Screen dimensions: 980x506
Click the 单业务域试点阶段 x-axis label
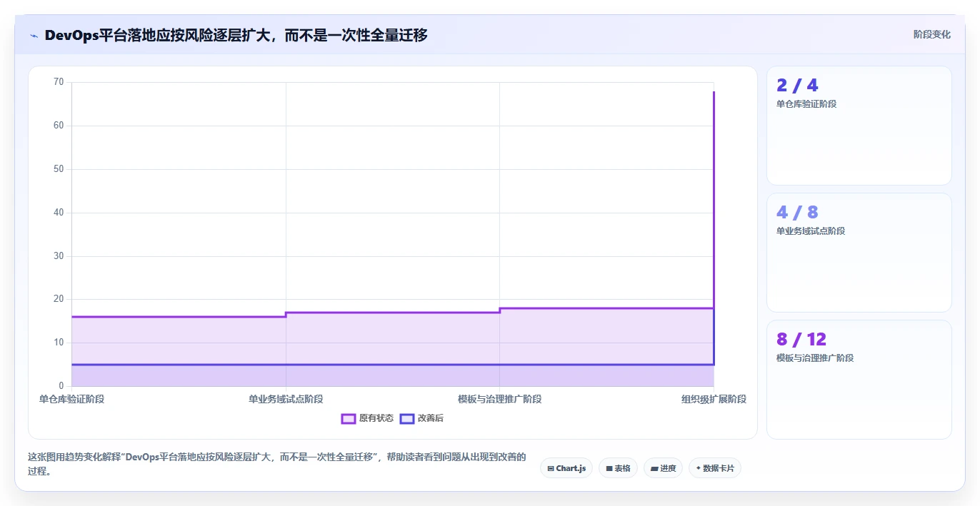pyautogui.click(x=286, y=399)
